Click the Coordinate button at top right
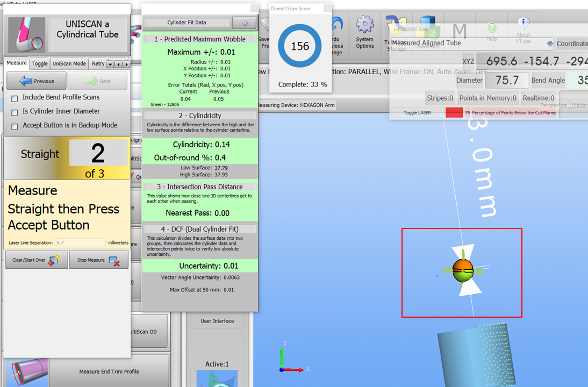 coord(571,44)
